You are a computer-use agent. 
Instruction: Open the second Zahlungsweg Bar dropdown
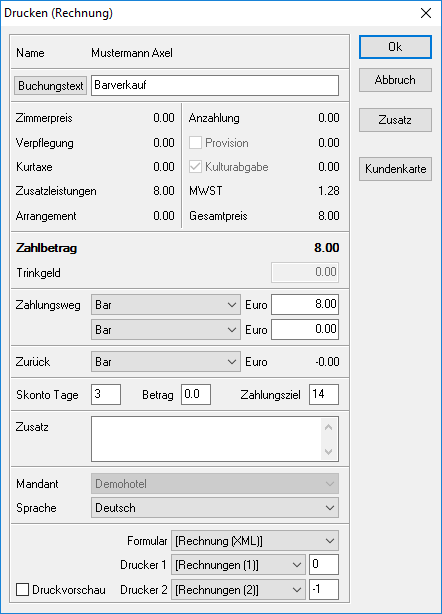click(x=166, y=330)
